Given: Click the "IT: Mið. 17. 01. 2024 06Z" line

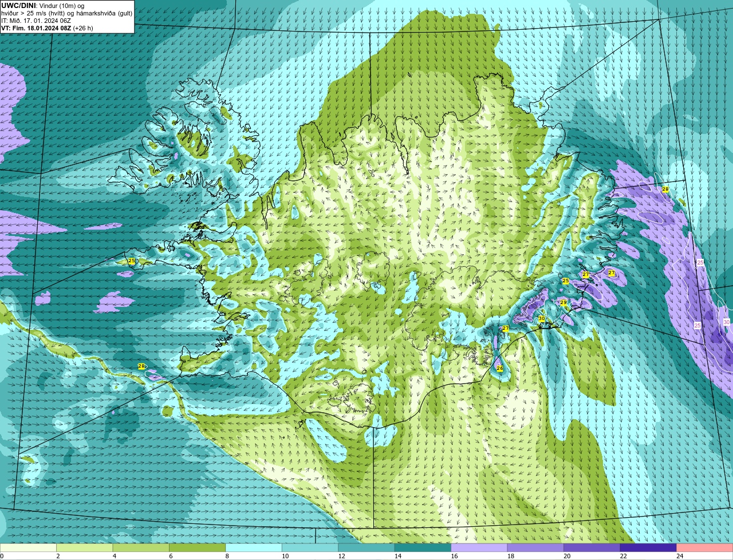Looking at the screenshot, I should point(36,21).
